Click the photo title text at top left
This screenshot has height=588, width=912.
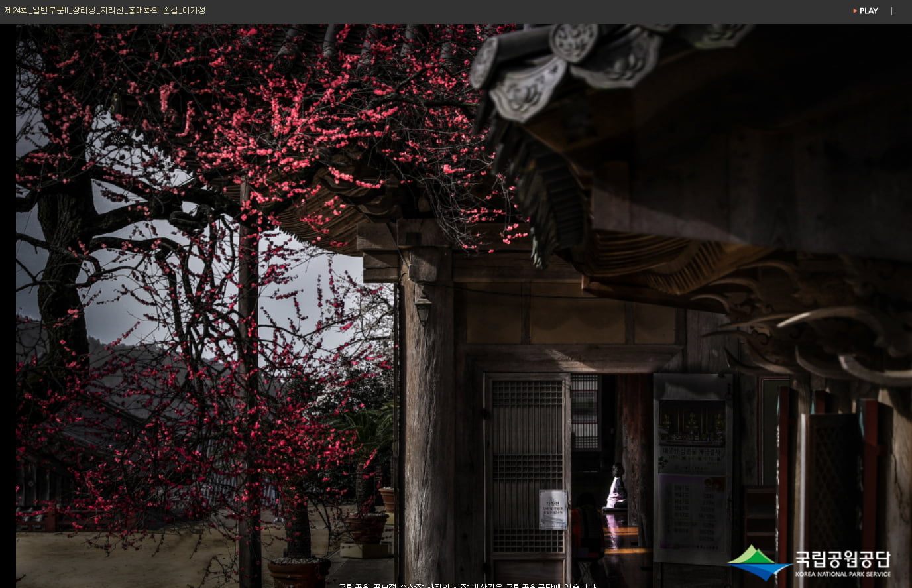point(105,10)
